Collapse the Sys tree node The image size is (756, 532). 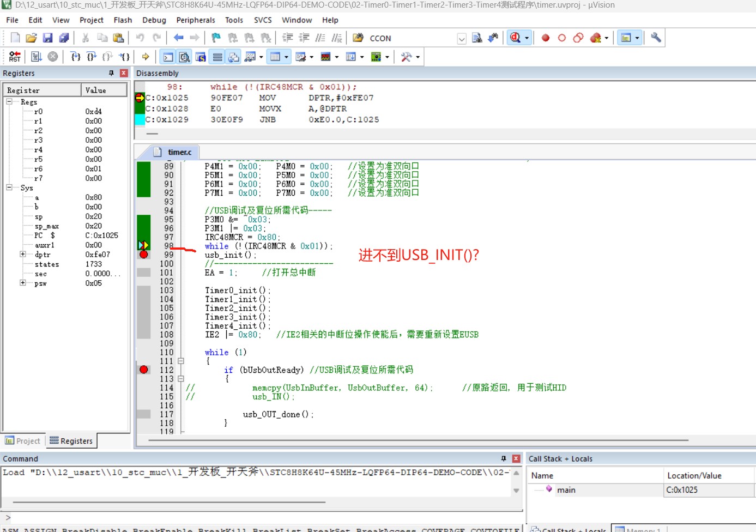[9, 188]
